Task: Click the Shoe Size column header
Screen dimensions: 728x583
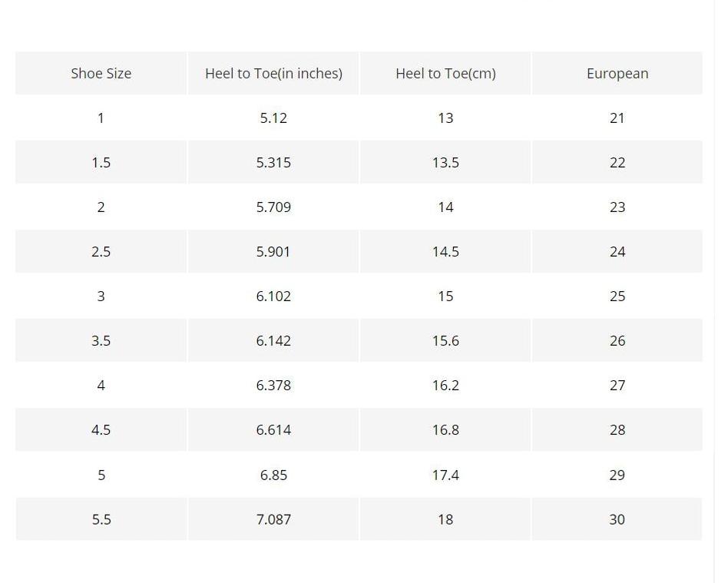Action: (x=101, y=74)
